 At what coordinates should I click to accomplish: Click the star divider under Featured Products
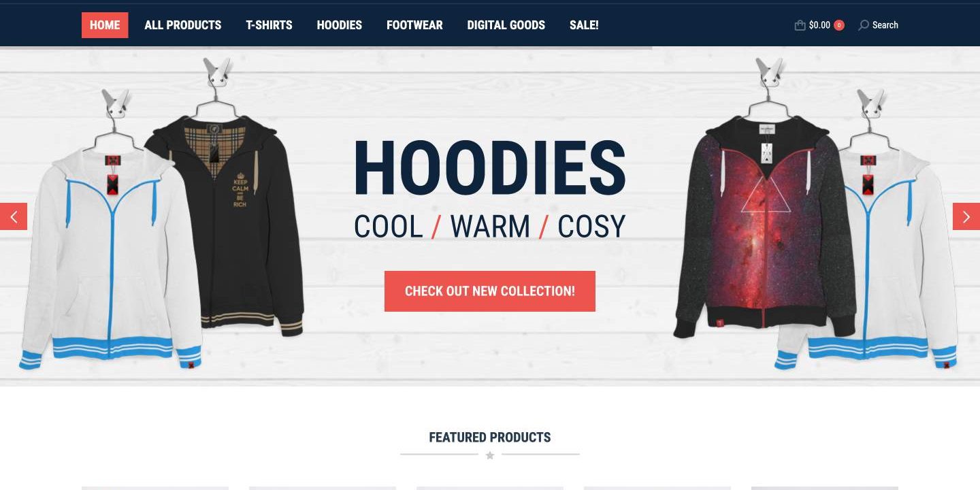point(490,455)
